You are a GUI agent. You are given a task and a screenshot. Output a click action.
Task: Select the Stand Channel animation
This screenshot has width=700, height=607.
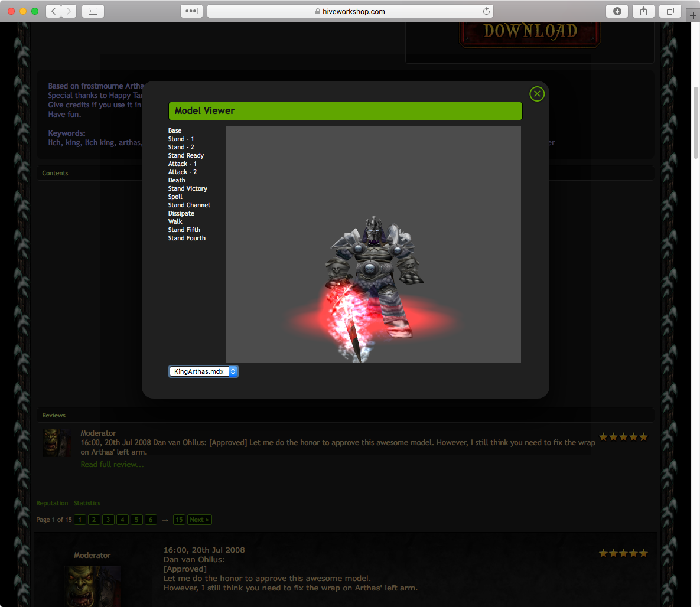point(189,205)
